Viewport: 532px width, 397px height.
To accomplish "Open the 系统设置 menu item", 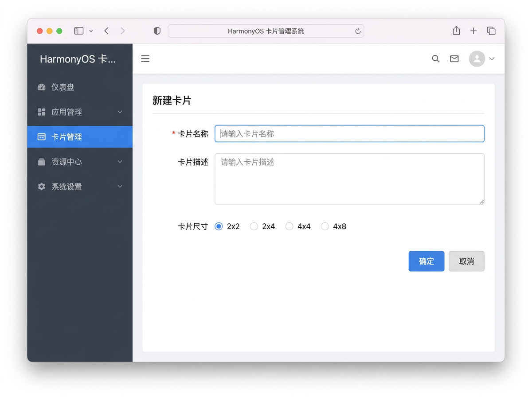I will coord(80,187).
